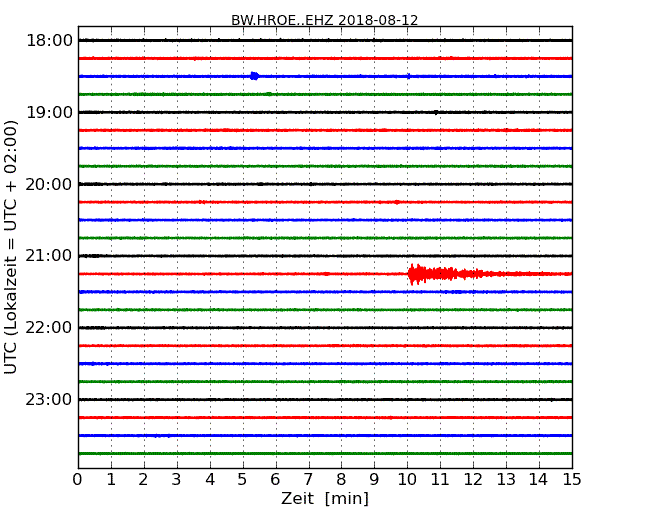This screenshot has width=650, height=520.
Task: Click the small red blip on the 20:15 trace
Action: [397, 202]
